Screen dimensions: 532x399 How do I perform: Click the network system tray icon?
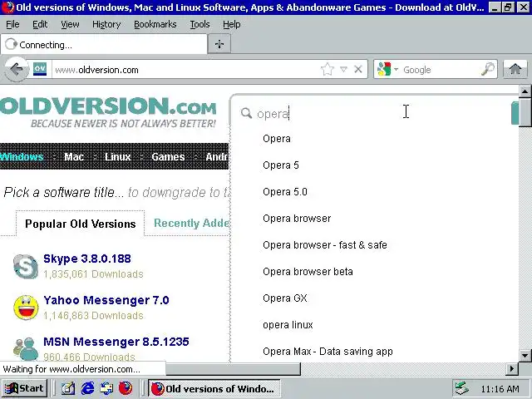(462, 388)
